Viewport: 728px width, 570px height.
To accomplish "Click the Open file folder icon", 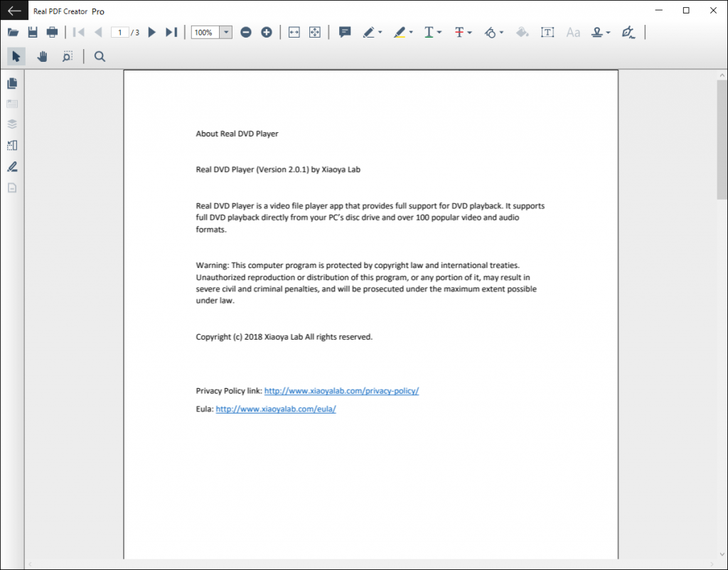I will [13, 32].
